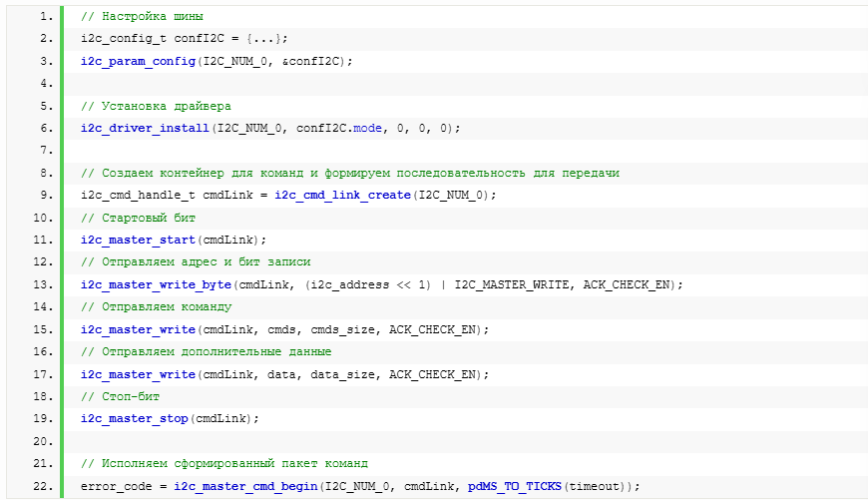Follow the i2c_cmd_link_create link
Image resolution: width=868 pixels, height=500 pixels.
(342, 196)
